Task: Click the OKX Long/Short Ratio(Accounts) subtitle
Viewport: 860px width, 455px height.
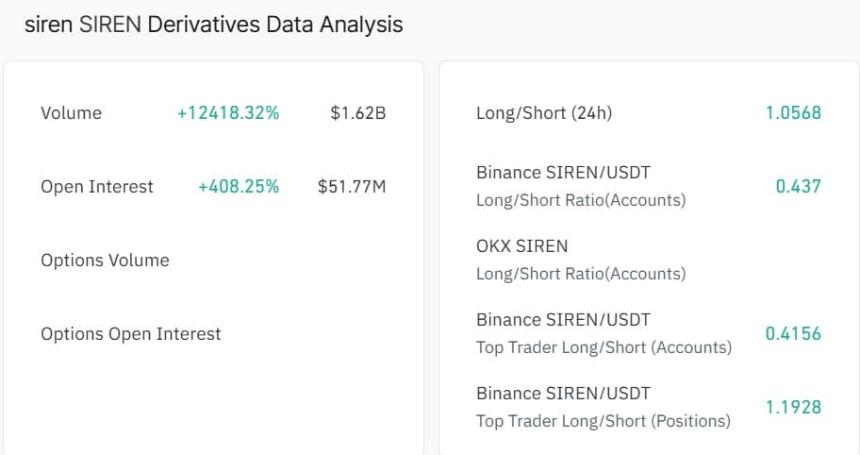Action: point(581,274)
